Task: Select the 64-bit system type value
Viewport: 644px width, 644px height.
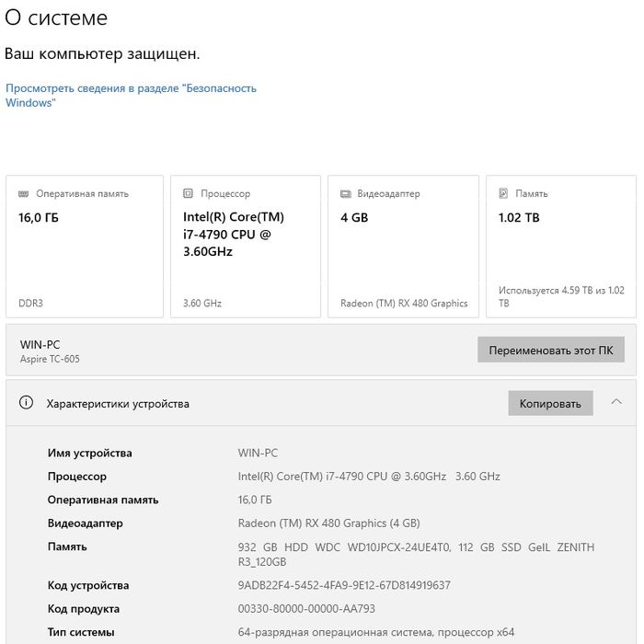Action: (x=375, y=632)
